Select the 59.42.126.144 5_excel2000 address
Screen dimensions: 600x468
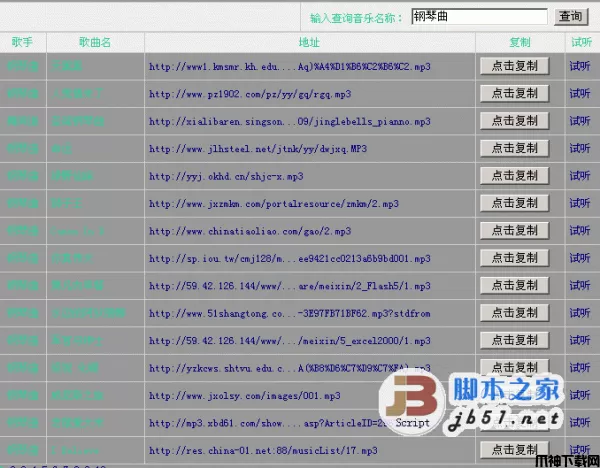(x=290, y=341)
